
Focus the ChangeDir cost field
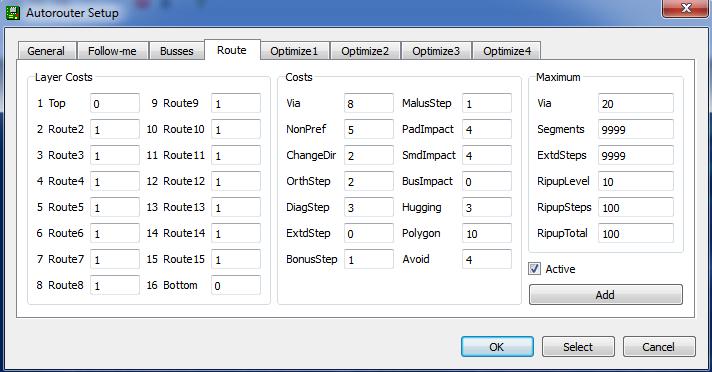click(x=369, y=155)
